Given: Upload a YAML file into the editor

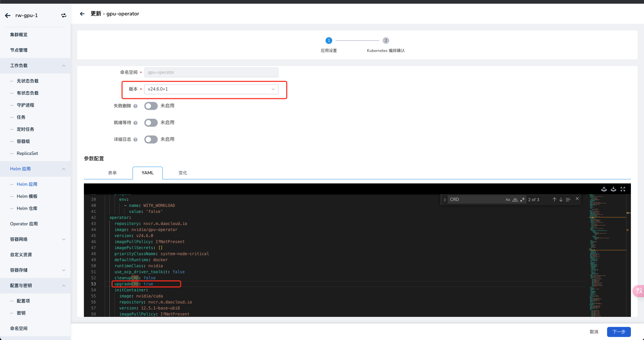Looking at the screenshot, I should [x=604, y=189].
